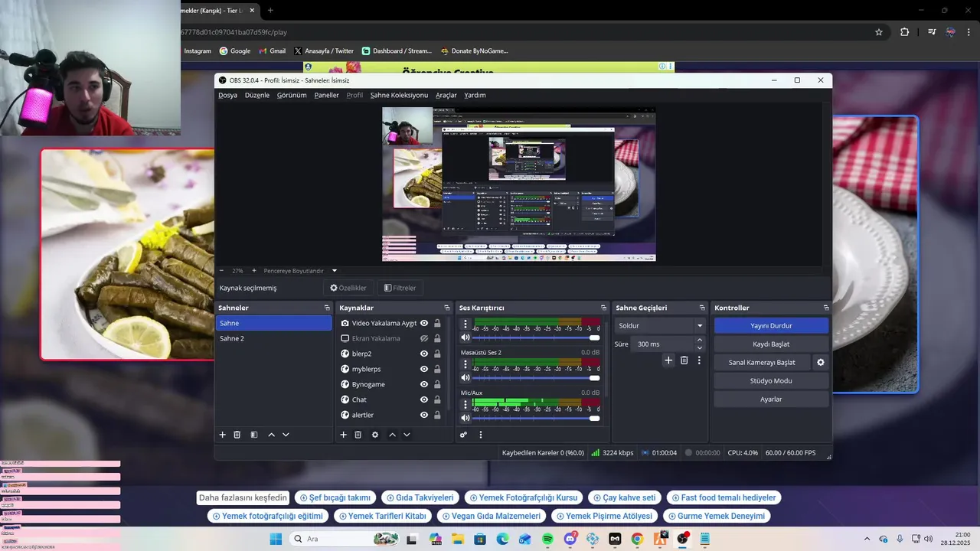Hide the Bynogame source
The height and width of the screenshot is (551, 980).
tap(424, 384)
